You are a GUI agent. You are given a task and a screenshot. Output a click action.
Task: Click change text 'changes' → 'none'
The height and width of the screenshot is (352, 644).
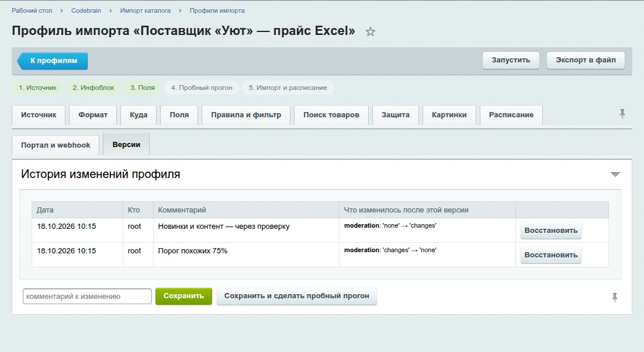pos(390,250)
